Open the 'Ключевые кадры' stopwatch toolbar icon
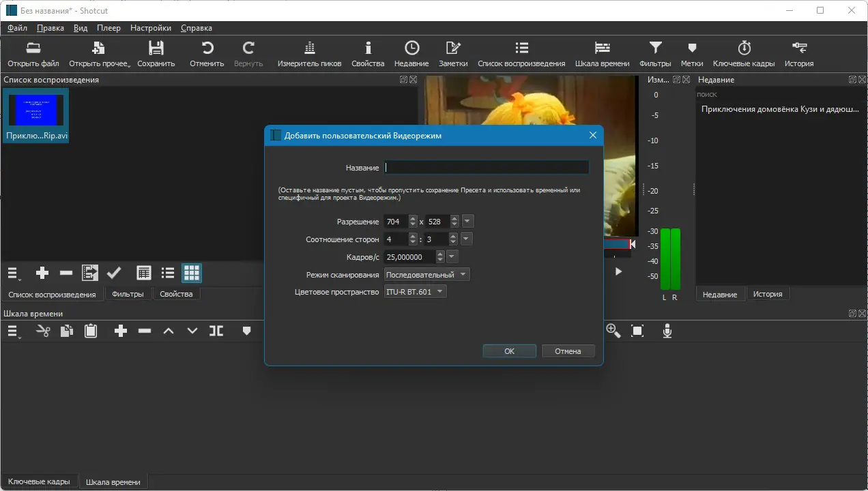 tap(744, 48)
